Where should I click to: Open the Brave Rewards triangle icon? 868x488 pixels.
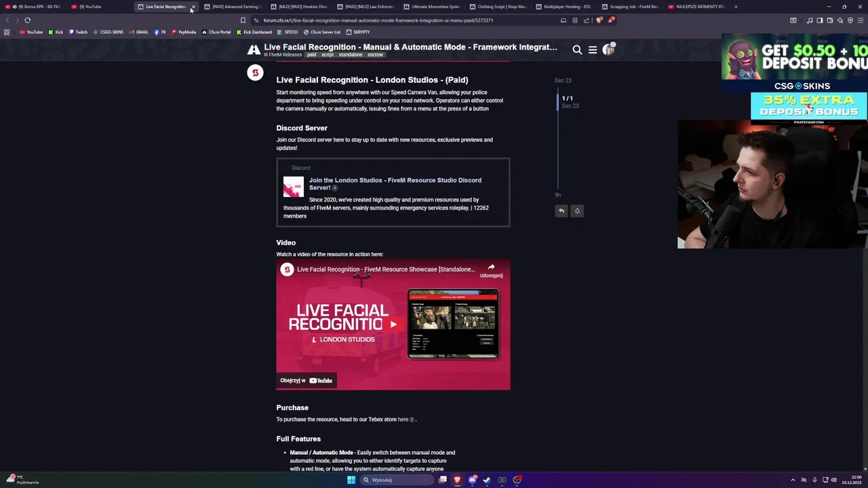point(610,20)
